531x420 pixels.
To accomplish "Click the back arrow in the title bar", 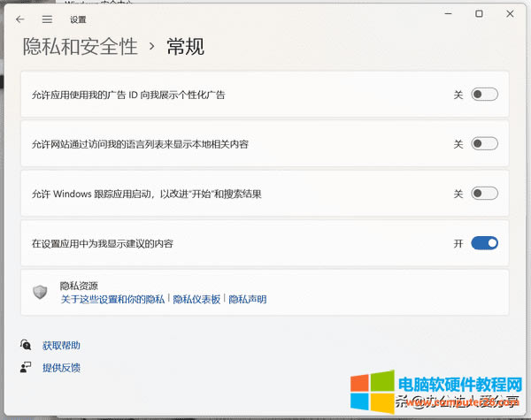I will [20, 19].
